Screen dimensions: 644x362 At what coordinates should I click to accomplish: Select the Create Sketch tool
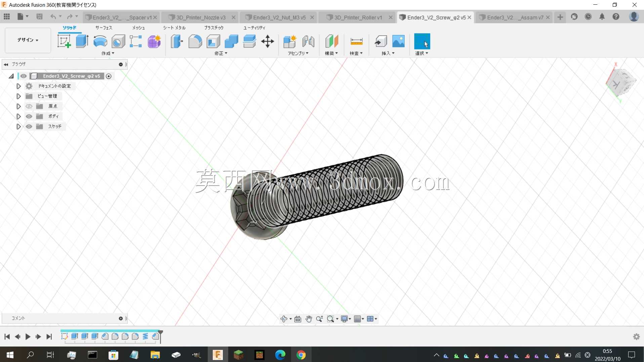pos(64,41)
